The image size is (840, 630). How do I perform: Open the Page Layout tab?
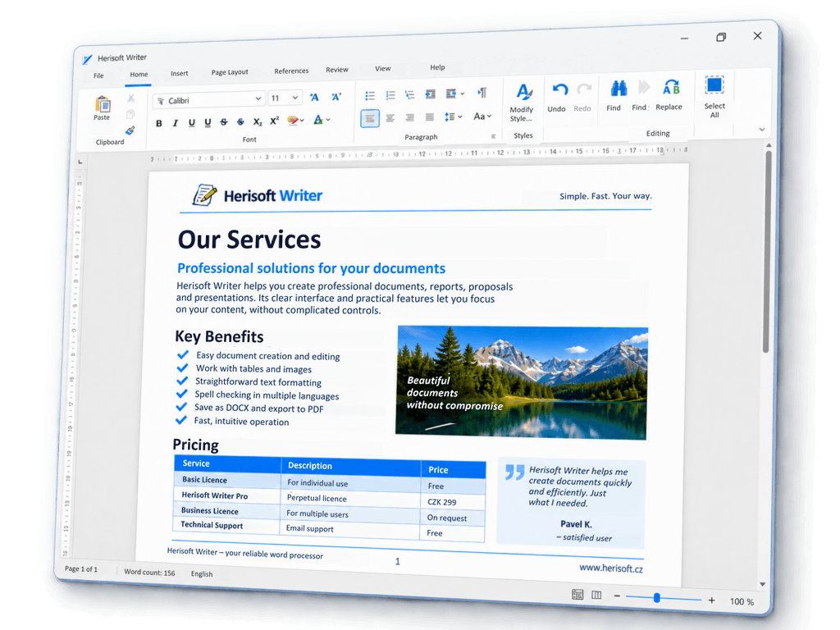click(230, 72)
